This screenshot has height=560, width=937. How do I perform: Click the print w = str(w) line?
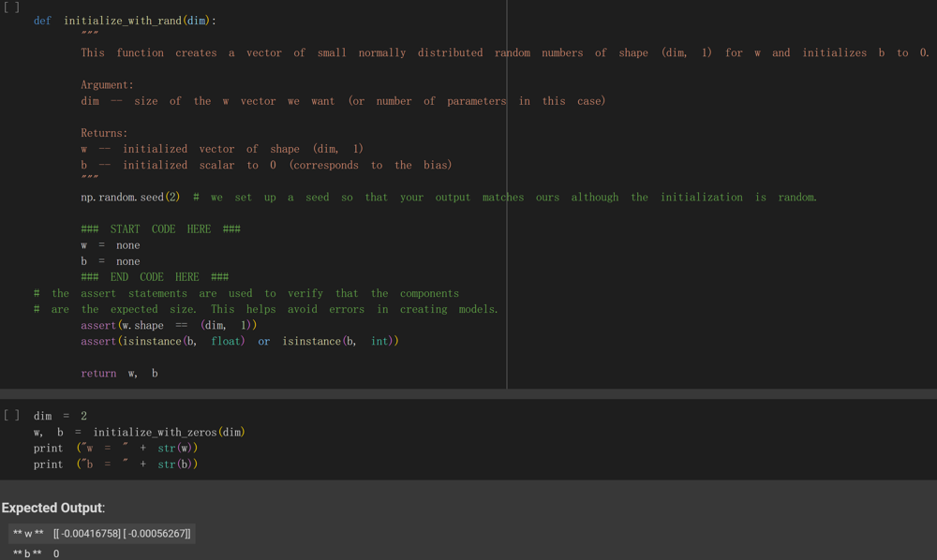tap(115, 449)
